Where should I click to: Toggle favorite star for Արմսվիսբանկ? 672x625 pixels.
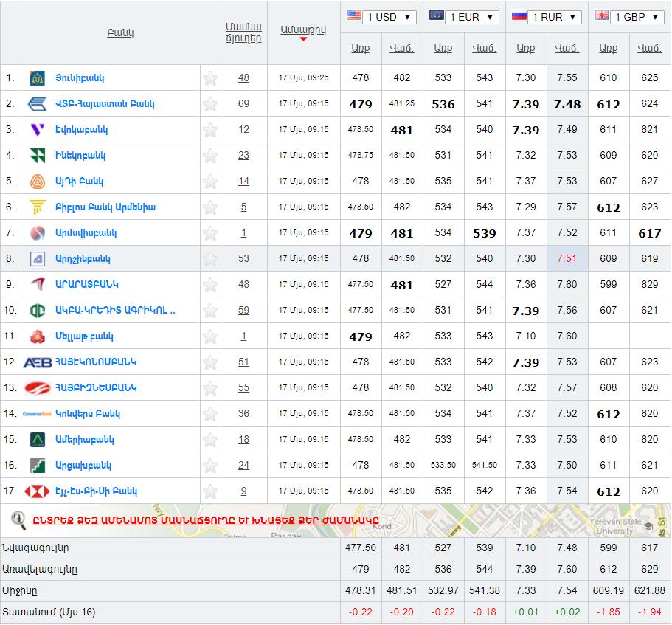tap(210, 233)
